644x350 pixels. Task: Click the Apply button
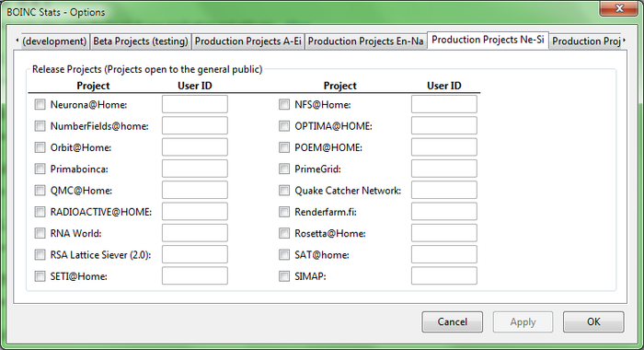coord(523,321)
